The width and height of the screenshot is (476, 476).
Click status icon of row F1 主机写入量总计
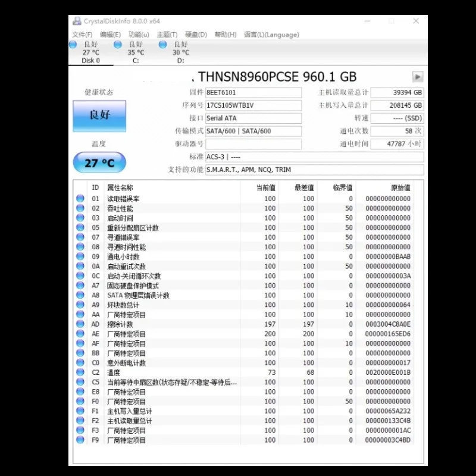click(x=80, y=411)
